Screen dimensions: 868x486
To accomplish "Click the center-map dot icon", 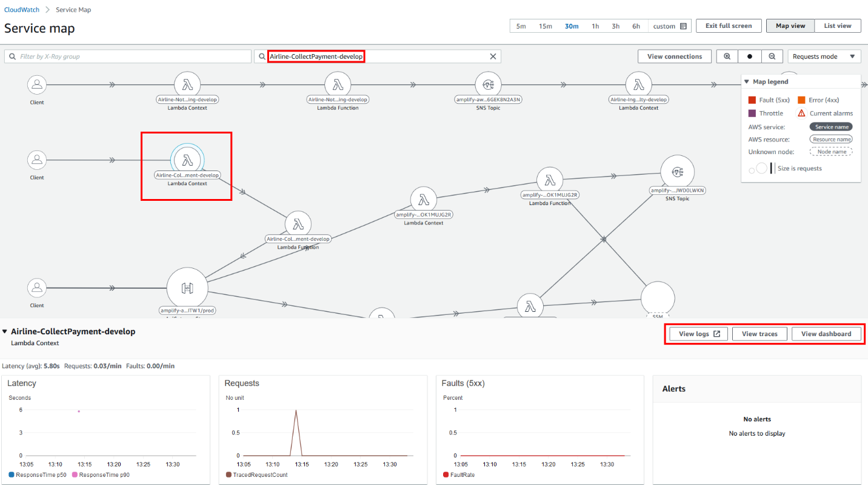I will click(x=749, y=56).
